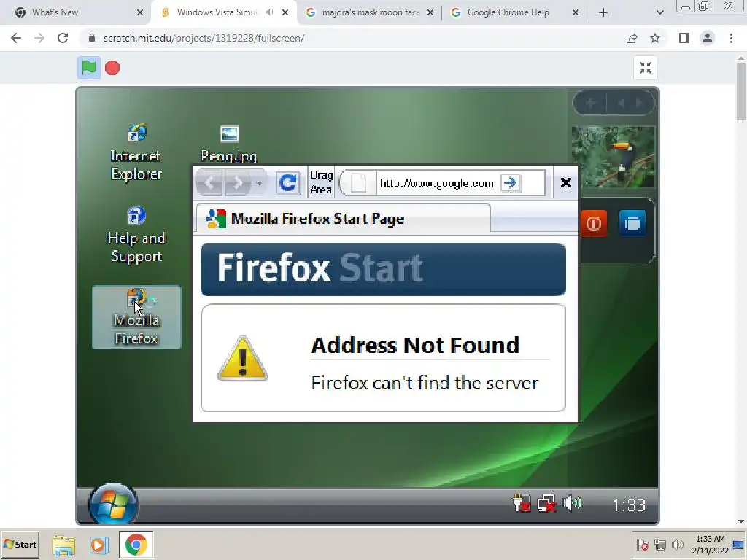Click Chrome back navigation arrow
This screenshot has width=747, height=560.
coord(16,38)
